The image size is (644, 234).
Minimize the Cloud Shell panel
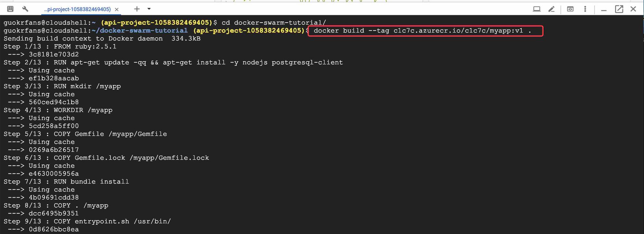point(604,10)
